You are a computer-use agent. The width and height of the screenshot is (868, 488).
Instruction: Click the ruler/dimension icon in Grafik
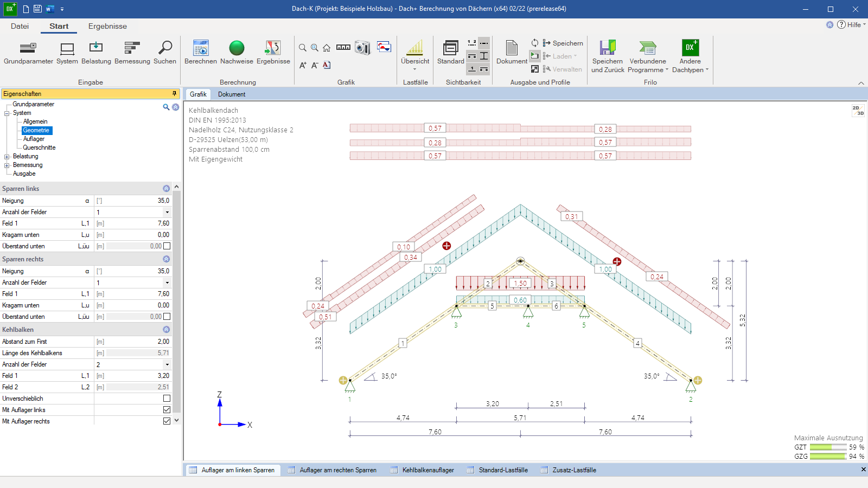(x=343, y=47)
